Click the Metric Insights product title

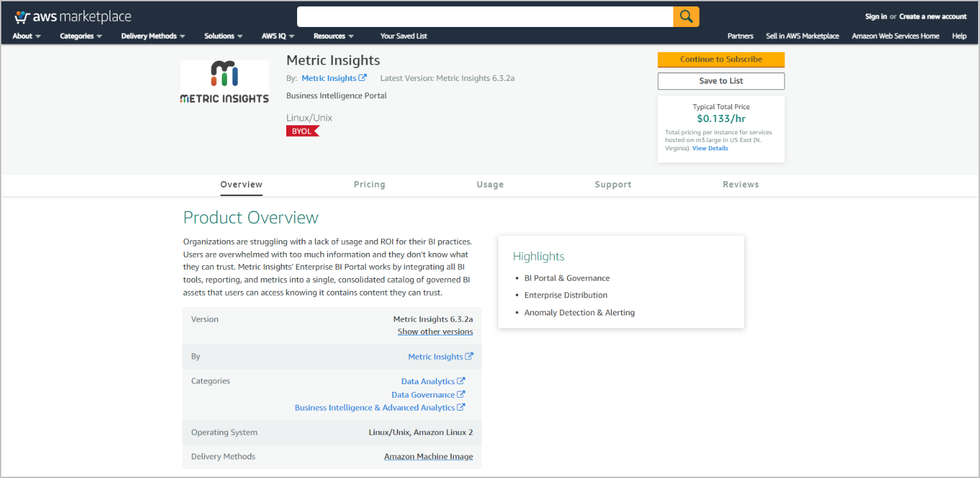(333, 60)
